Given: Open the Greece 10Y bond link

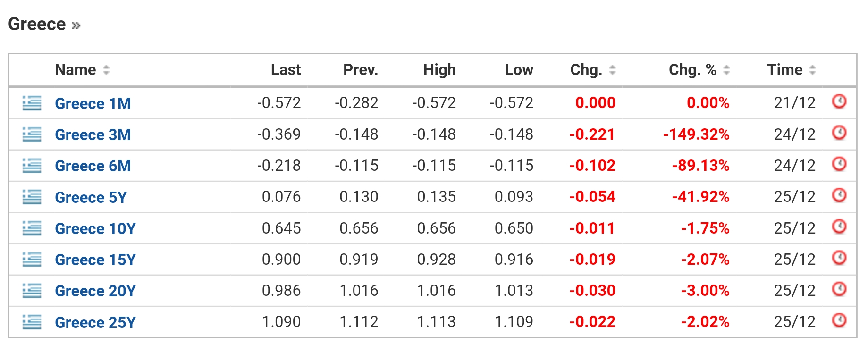Looking at the screenshot, I should tap(95, 228).
